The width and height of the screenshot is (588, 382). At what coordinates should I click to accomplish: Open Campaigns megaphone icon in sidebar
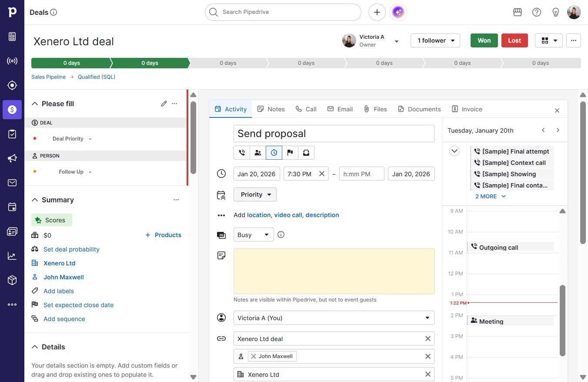(x=12, y=158)
